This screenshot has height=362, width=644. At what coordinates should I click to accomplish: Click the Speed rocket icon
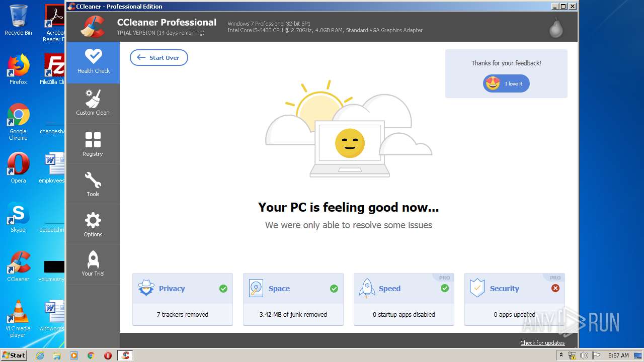coord(367,289)
